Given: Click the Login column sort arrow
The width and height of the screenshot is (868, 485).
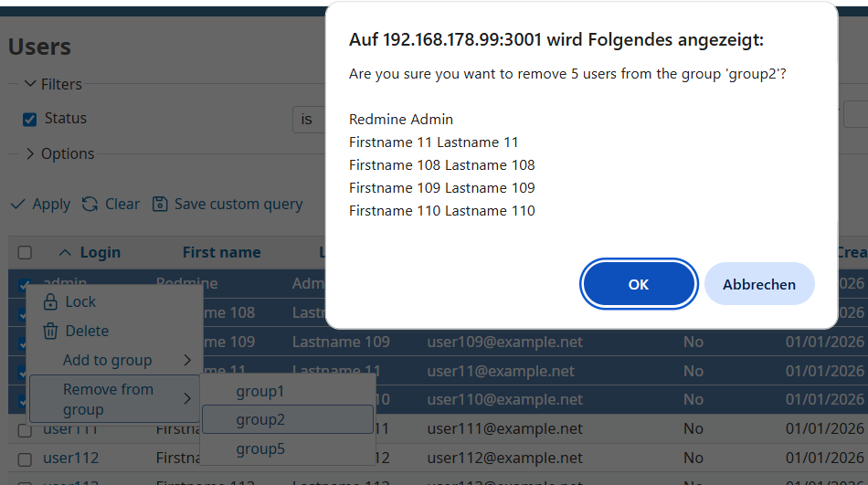Looking at the screenshot, I should tap(65, 253).
